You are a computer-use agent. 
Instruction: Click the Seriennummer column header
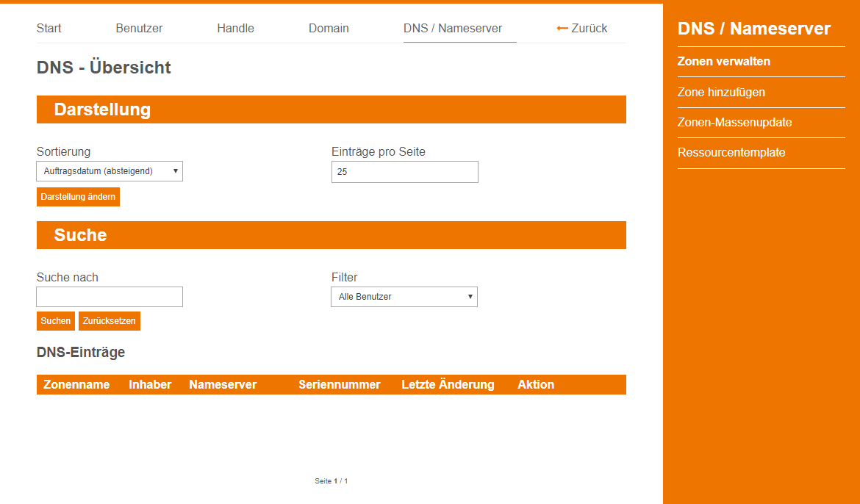coord(339,385)
